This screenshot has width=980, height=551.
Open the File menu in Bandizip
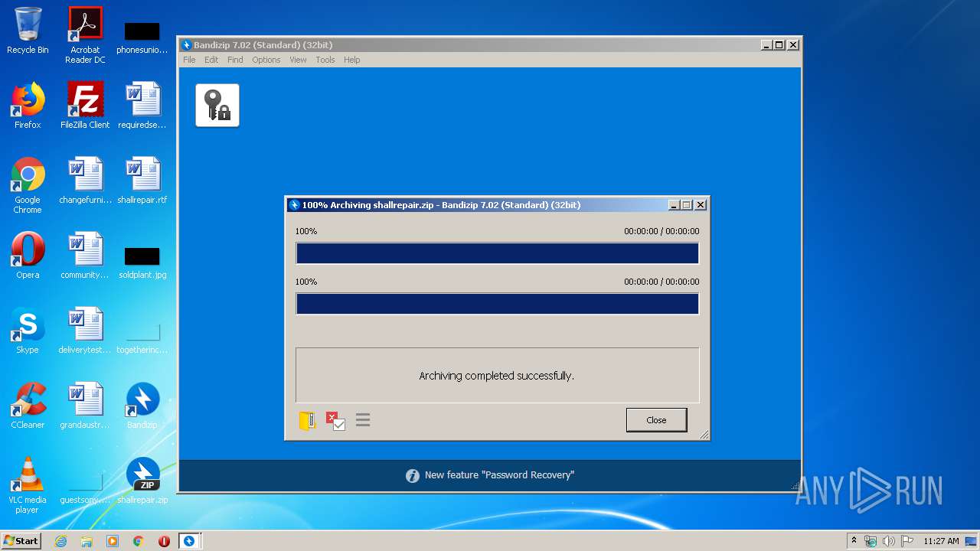point(189,60)
